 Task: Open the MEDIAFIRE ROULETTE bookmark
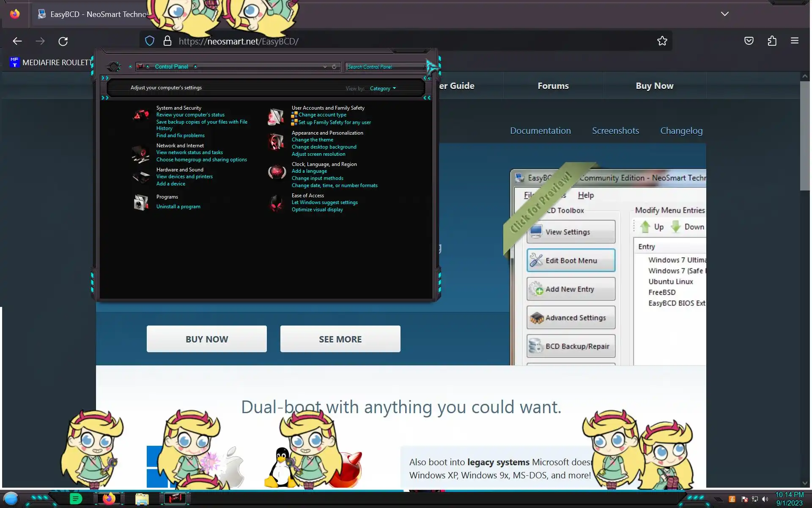pyautogui.click(x=51, y=63)
